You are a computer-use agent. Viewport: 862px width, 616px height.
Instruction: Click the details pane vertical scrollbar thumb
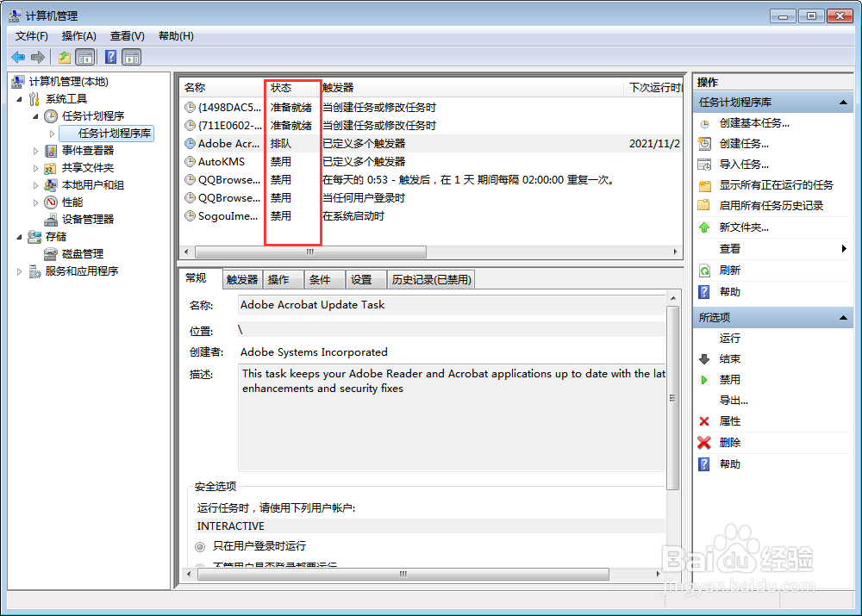672,398
